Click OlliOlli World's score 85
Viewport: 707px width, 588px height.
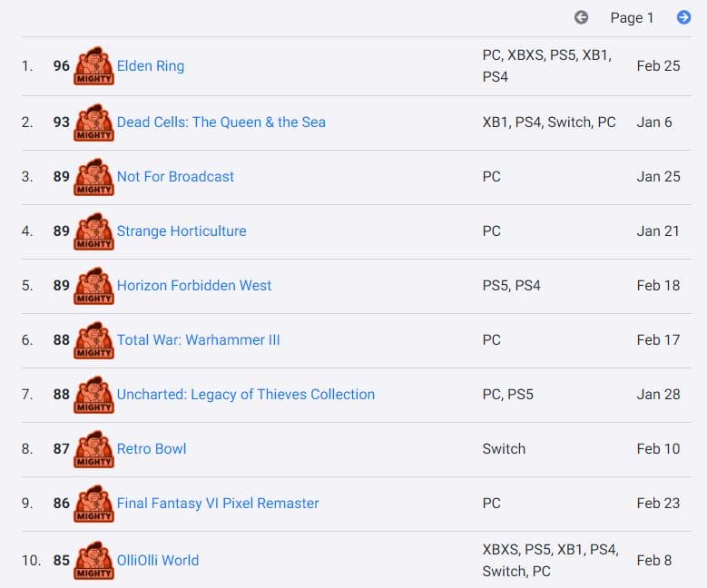coord(62,561)
